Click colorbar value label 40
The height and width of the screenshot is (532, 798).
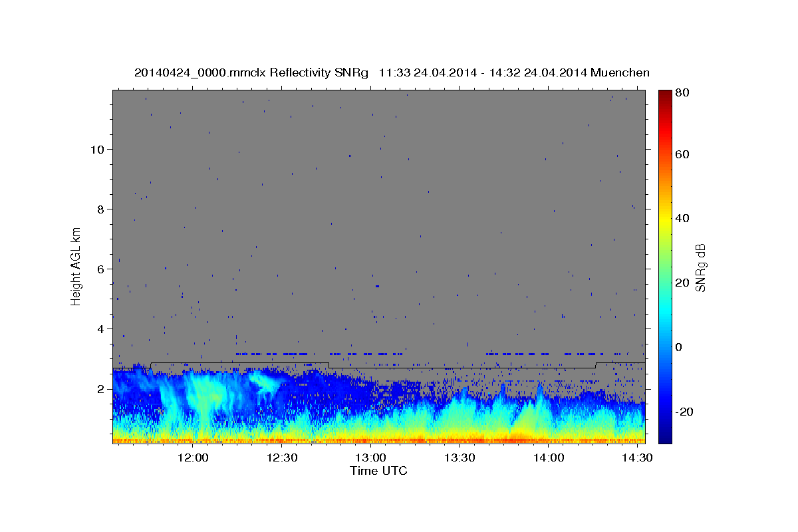coord(683,218)
